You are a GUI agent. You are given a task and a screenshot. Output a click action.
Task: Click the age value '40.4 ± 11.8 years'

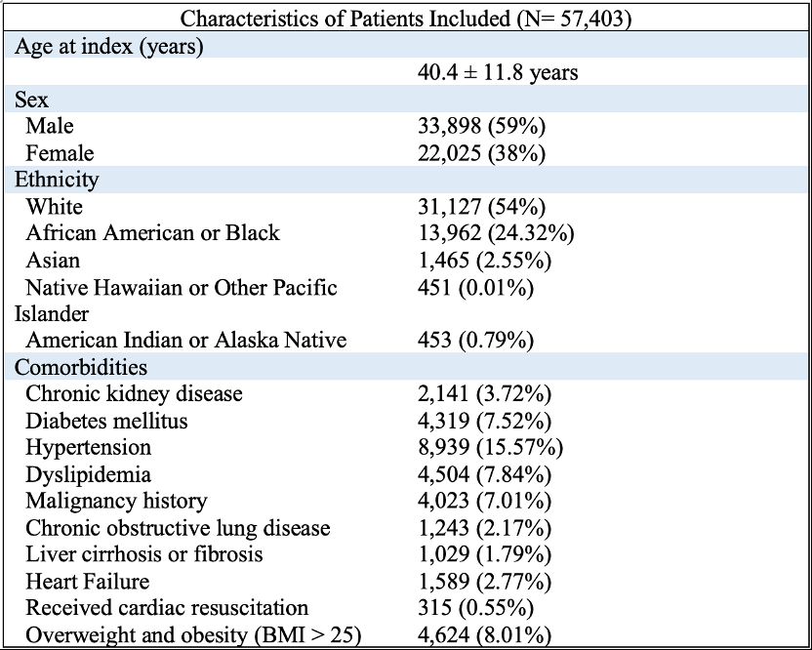pos(498,73)
